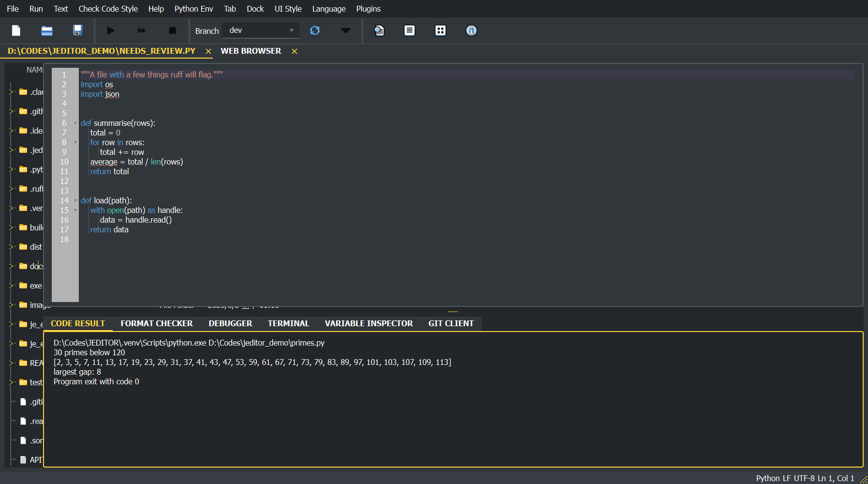Click the .pyt folder icon in tree
868x484 pixels.
[23, 169]
